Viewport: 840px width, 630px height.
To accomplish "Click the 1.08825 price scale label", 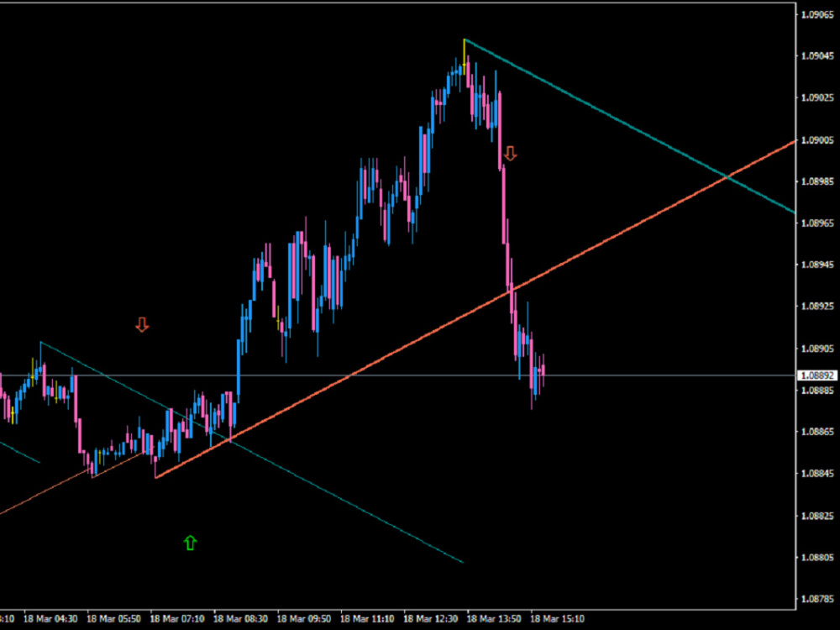I will (x=817, y=516).
